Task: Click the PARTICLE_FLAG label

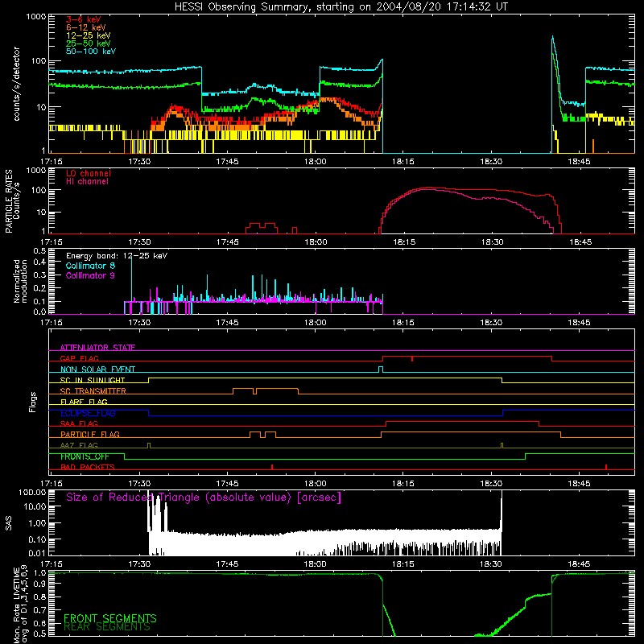Action: 90,435
